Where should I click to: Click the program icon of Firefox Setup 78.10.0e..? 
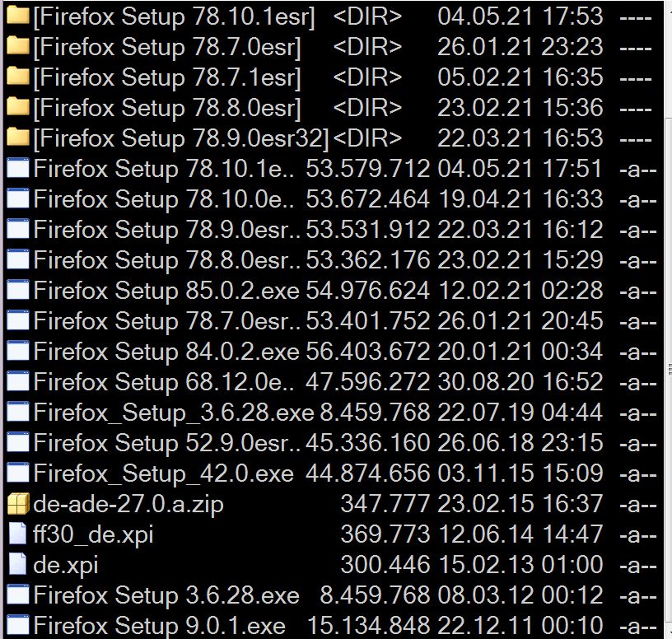pyautogui.click(x=18, y=198)
